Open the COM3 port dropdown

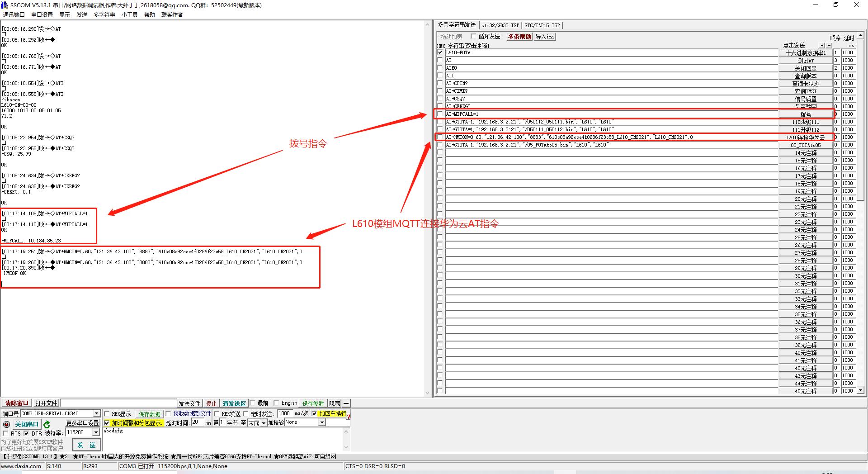click(x=96, y=413)
